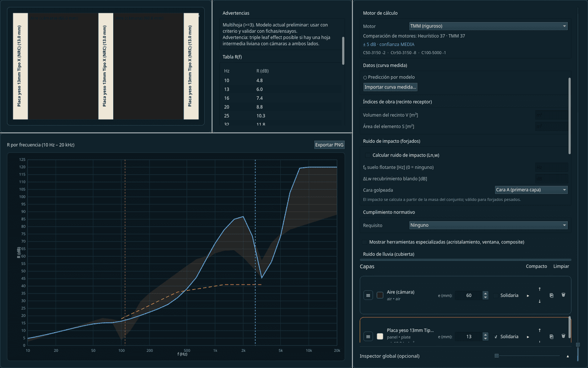The width and height of the screenshot is (588, 368).
Task: Expand details of Placa yeso 13mm layer
Action: 528,337
